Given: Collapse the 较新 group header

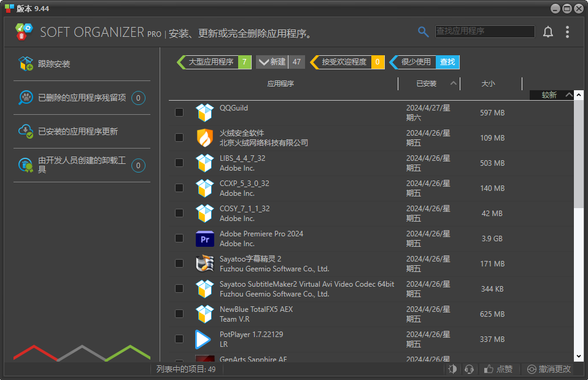Looking at the screenshot, I should [x=569, y=95].
